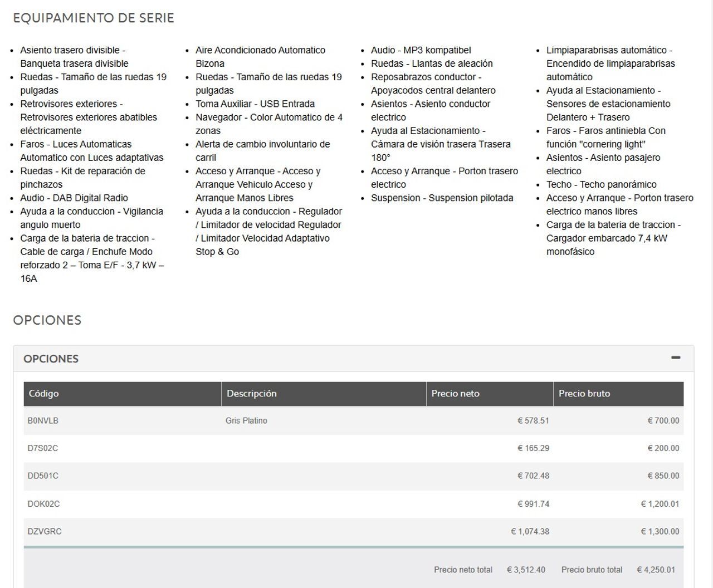The width and height of the screenshot is (713, 588).
Task: Click the Asiento trasero divisible item
Action: (x=74, y=57)
